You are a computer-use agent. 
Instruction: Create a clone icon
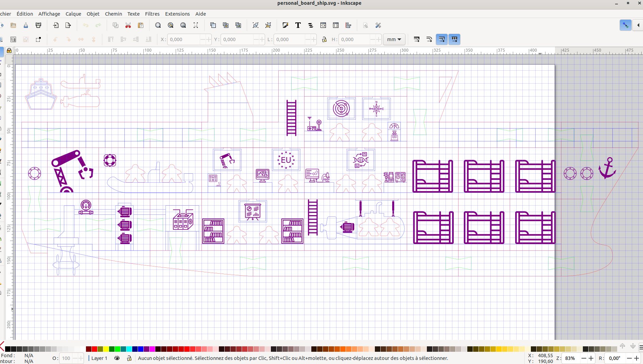click(226, 25)
